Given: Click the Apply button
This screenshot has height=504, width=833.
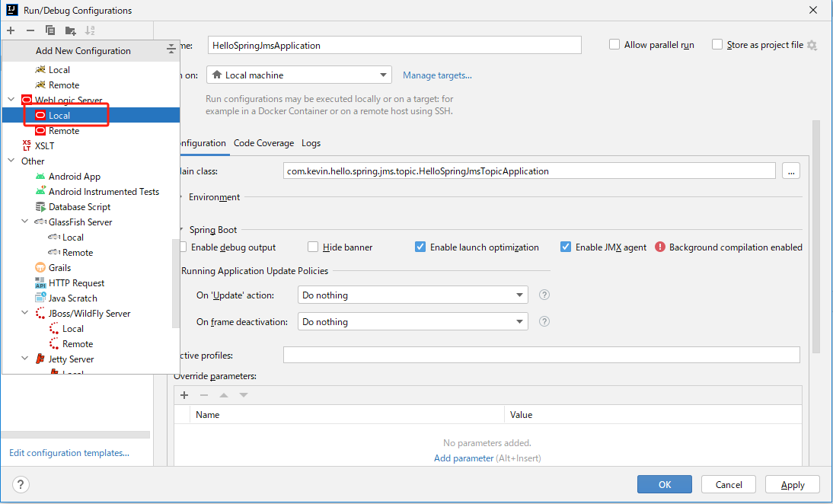Looking at the screenshot, I should (x=793, y=484).
